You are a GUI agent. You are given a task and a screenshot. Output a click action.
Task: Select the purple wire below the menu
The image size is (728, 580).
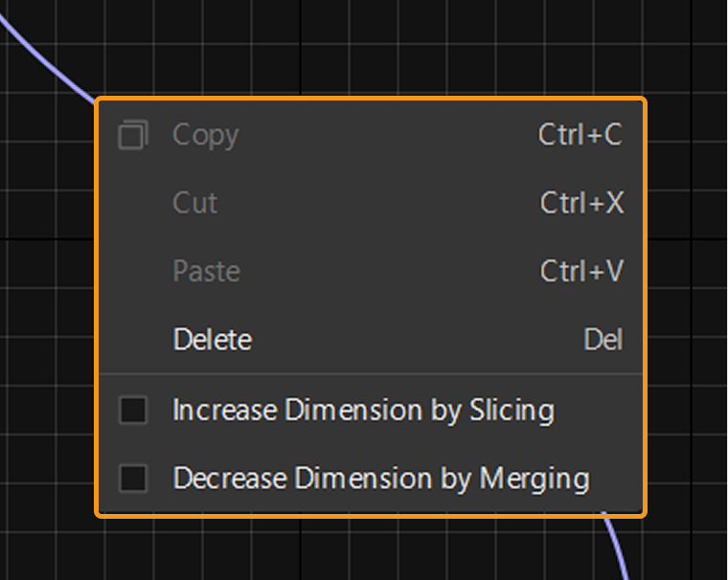(618, 546)
